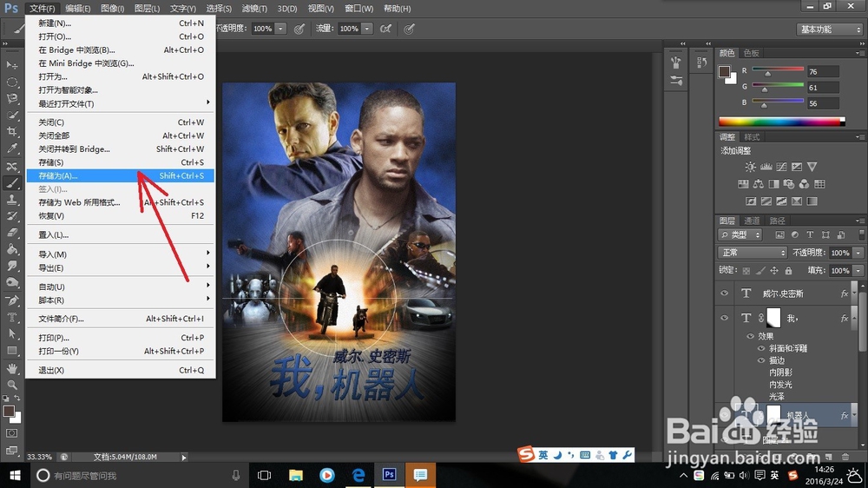
Task: Select the Move tool
Action: pyautogui.click(x=11, y=65)
